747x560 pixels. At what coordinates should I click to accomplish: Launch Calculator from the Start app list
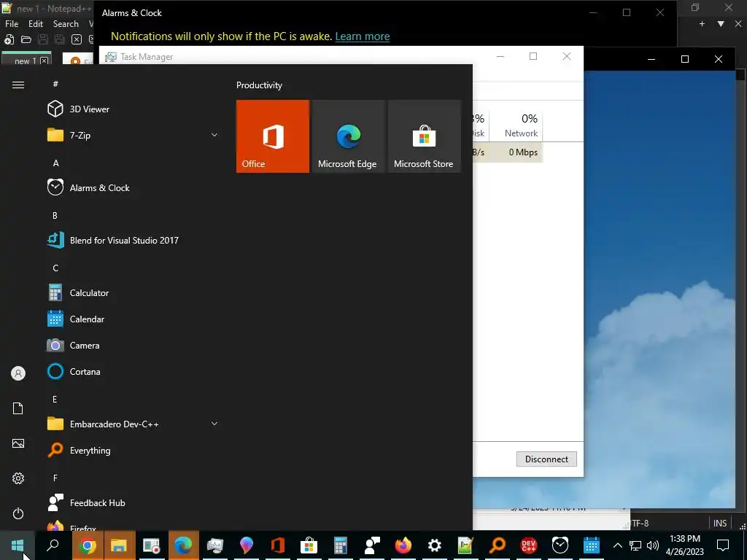click(x=133, y=293)
